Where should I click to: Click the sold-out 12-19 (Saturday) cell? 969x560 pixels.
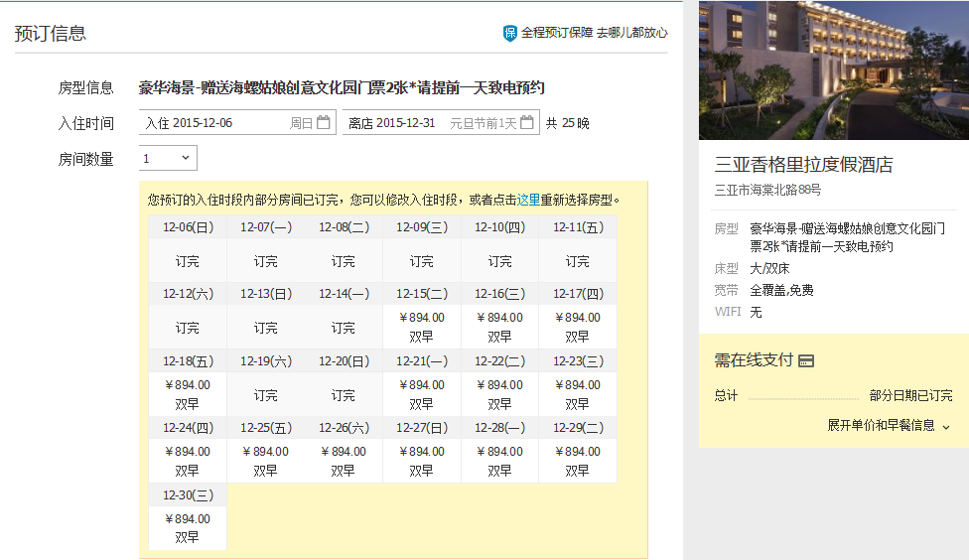click(x=265, y=394)
